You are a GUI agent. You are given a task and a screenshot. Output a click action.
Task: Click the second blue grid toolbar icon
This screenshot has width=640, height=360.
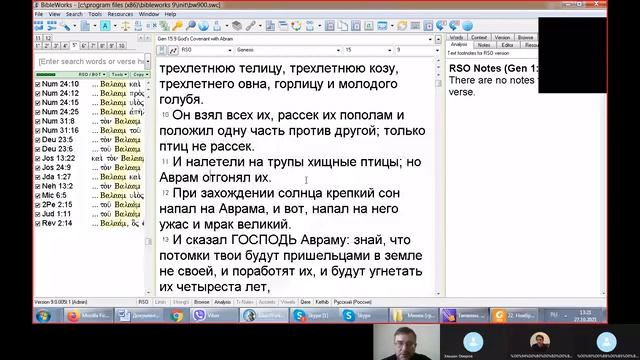(52, 26)
